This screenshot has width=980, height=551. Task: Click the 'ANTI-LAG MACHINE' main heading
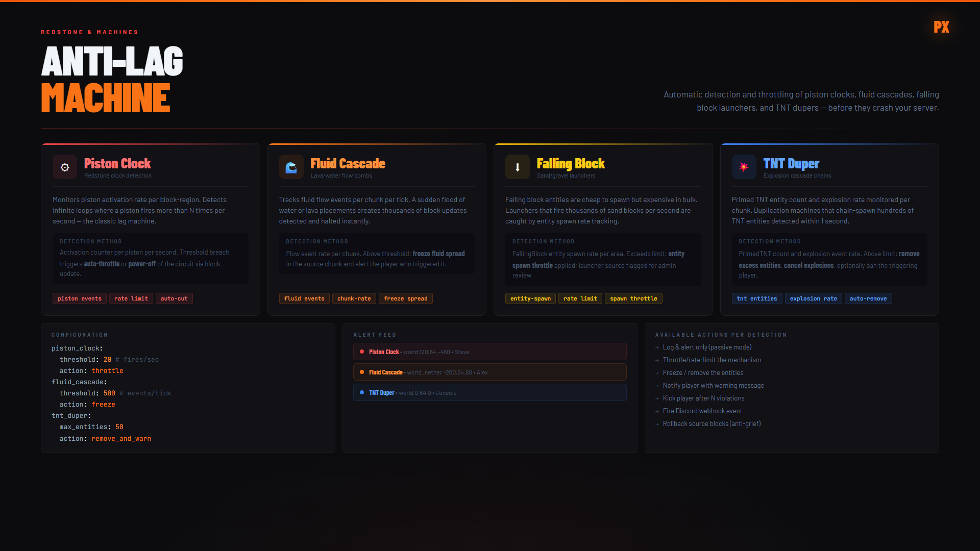tap(112, 79)
